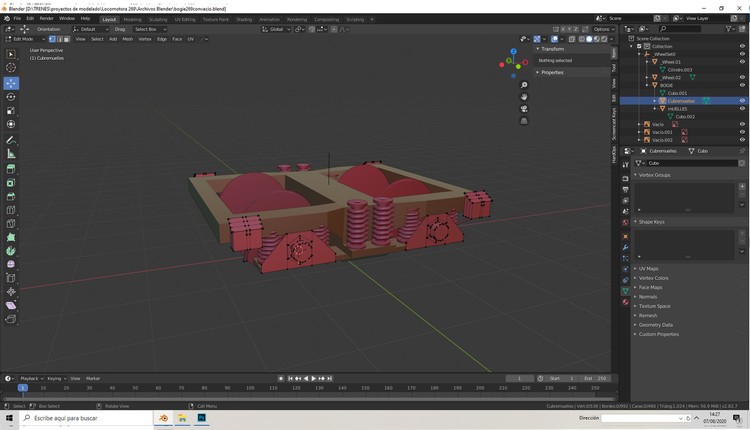Toggle the camera view gizmo

[524, 109]
